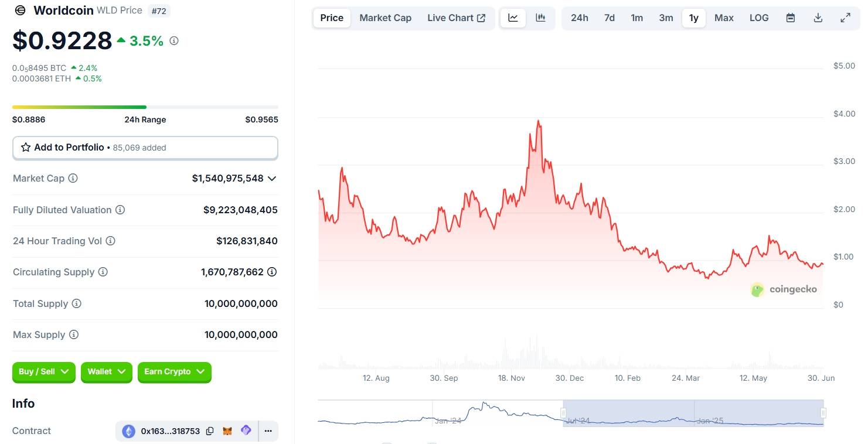This screenshot has width=868, height=444.
Task: Open info icon next to 1,670,787,662 value
Action: coord(272,272)
